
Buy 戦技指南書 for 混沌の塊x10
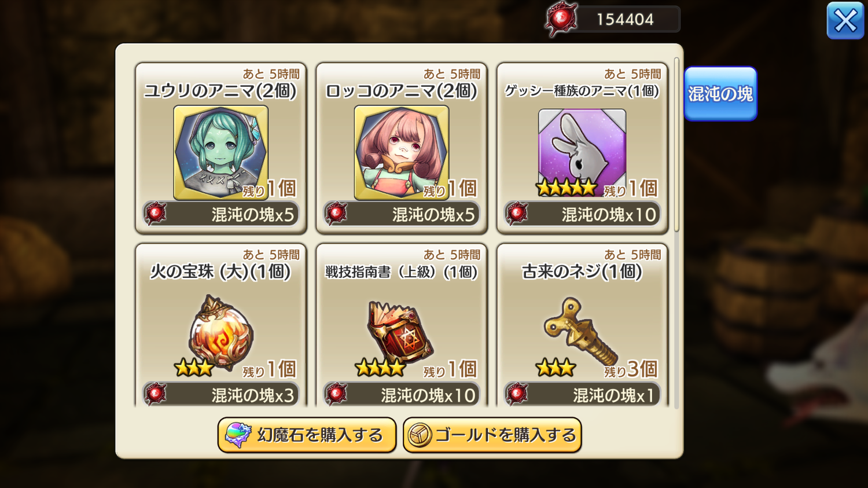coord(401,394)
